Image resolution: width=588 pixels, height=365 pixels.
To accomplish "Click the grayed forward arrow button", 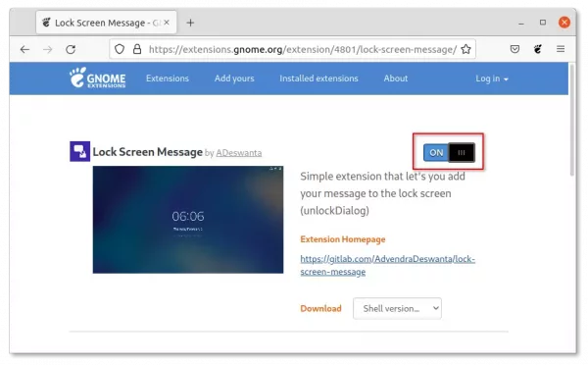I will (48, 49).
